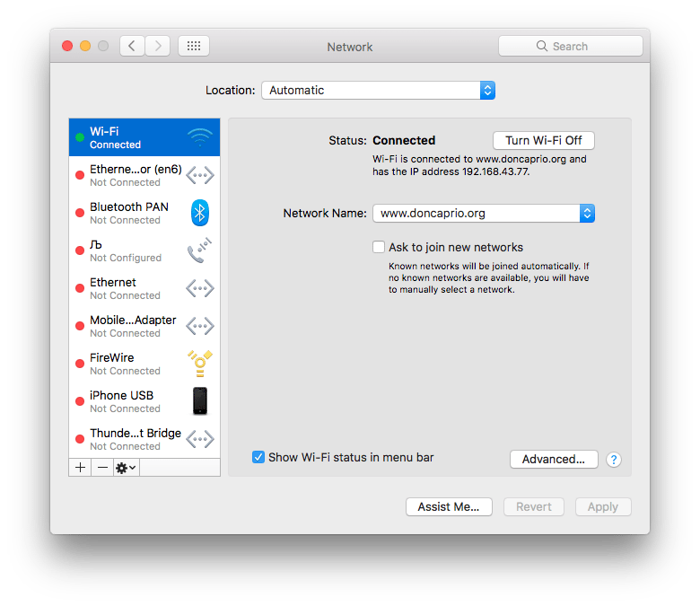Viewport: 700px width, 606px height.
Task: Click the Connected status label
Action: [404, 140]
